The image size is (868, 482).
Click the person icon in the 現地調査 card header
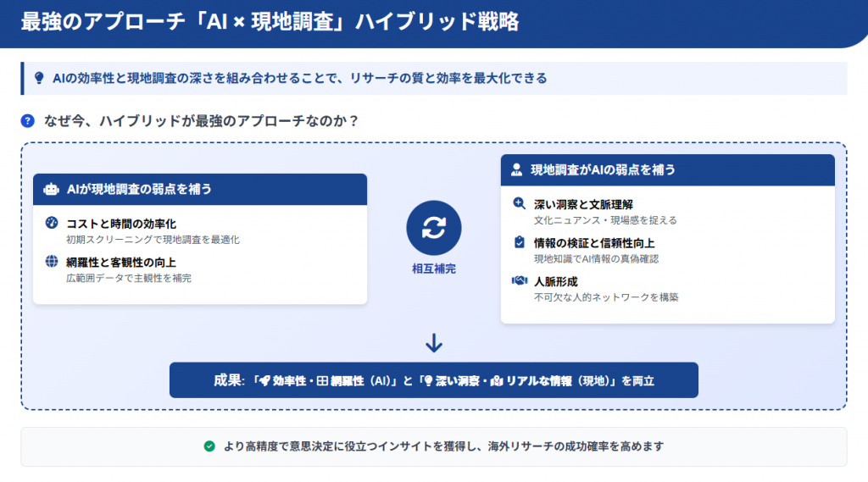pyautogui.click(x=516, y=169)
